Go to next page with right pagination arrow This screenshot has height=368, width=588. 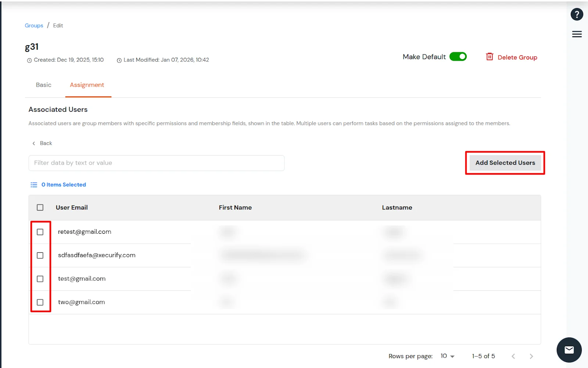tap(531, 356)
